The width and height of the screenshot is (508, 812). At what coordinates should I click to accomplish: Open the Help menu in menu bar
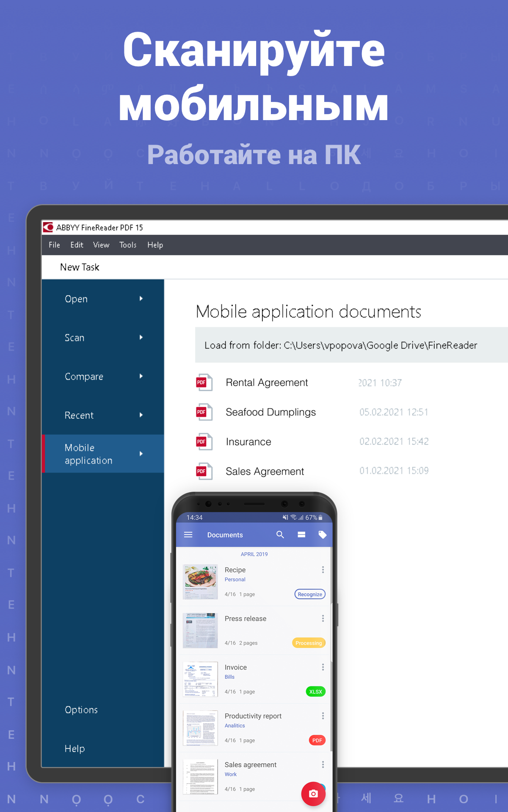pos(155,245)
